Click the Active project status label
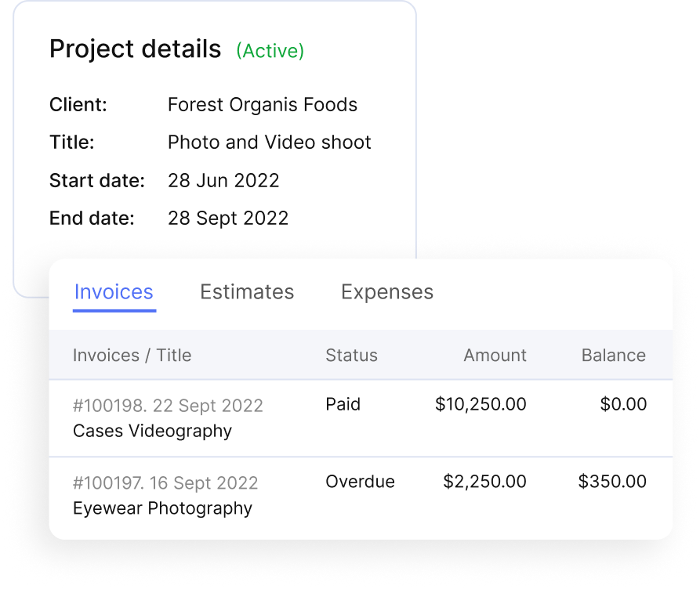 [270, 51]
